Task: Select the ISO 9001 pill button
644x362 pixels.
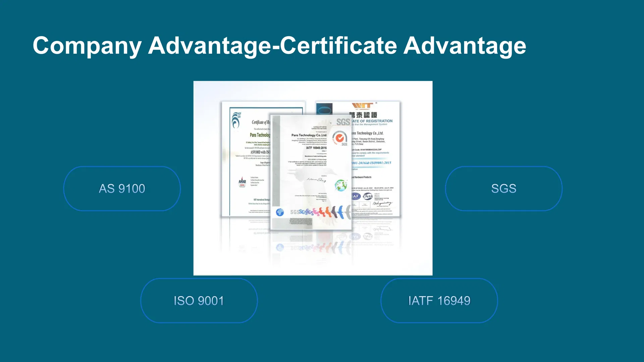Action: pyautogui.click(x=199, y=301)
